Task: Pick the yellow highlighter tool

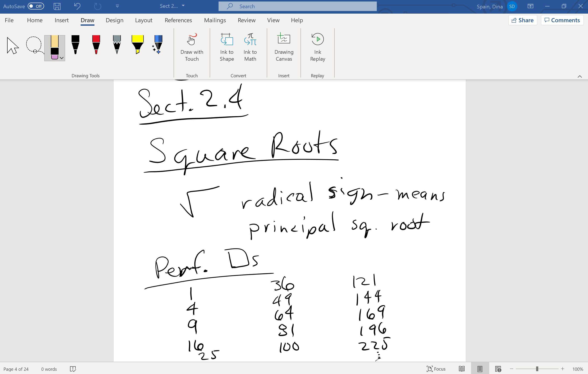Action: tap(137, 45)
